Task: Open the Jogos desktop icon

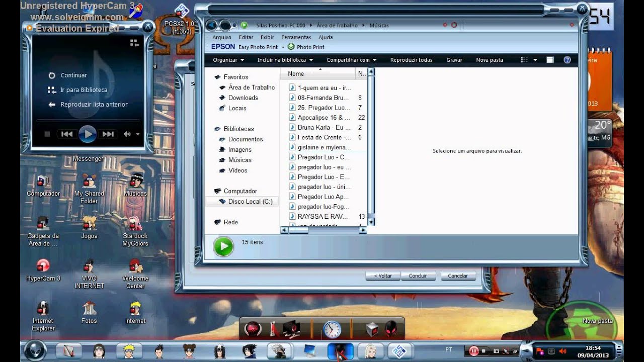Action: [x=89, y=228]
